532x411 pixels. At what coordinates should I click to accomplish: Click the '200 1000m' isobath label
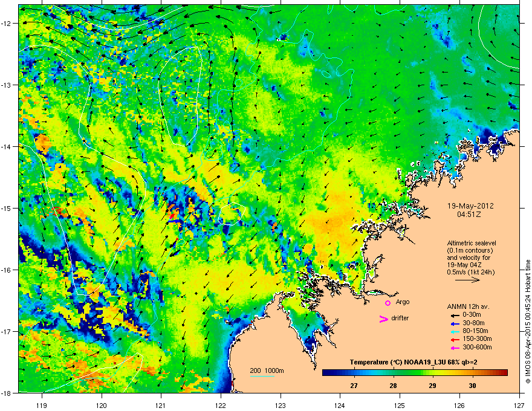point(267,371)
